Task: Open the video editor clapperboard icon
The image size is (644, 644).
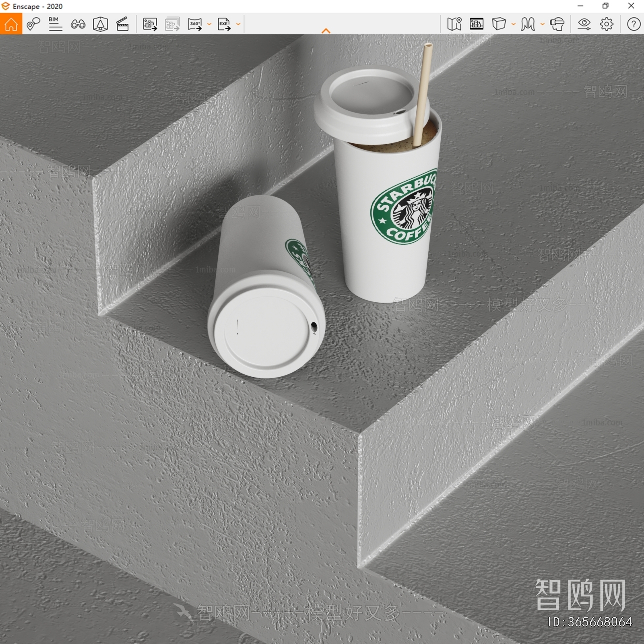Action: [122, 24]
